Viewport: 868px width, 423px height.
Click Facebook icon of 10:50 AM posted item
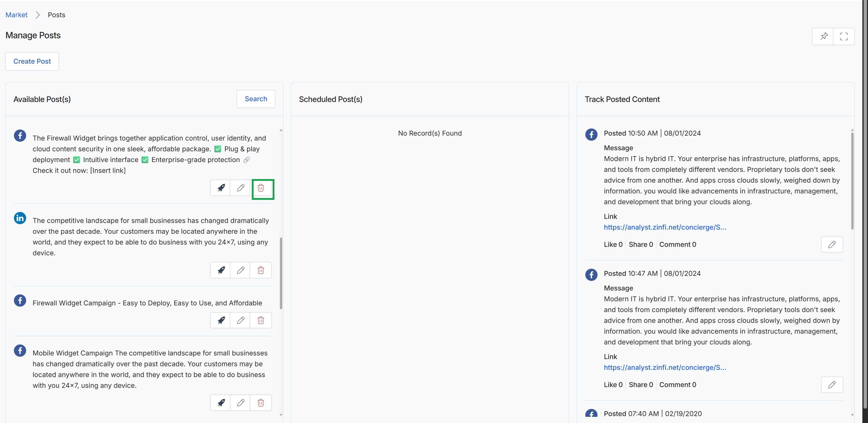[591, 135]
